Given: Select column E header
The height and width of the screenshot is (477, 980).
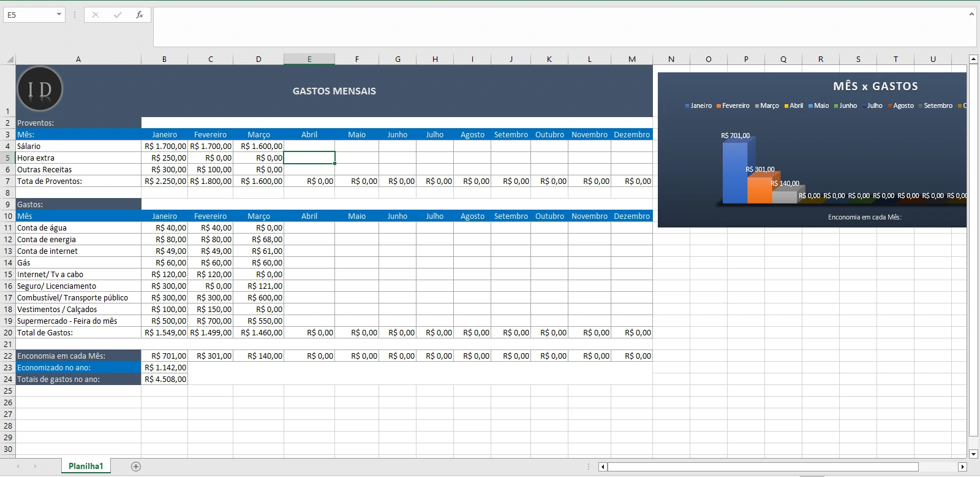Looking at the screenshot, I should click(x=309, y=59).
